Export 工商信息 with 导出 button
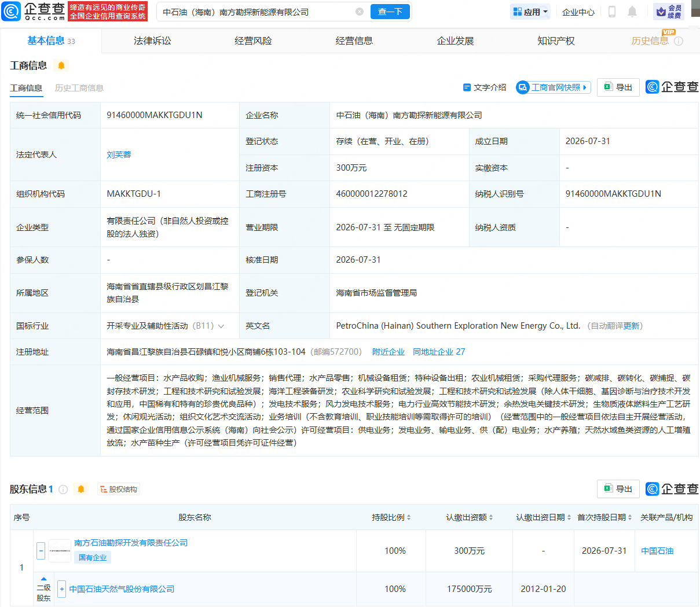This screenshot has height=607, width=700. pos(618,87)
